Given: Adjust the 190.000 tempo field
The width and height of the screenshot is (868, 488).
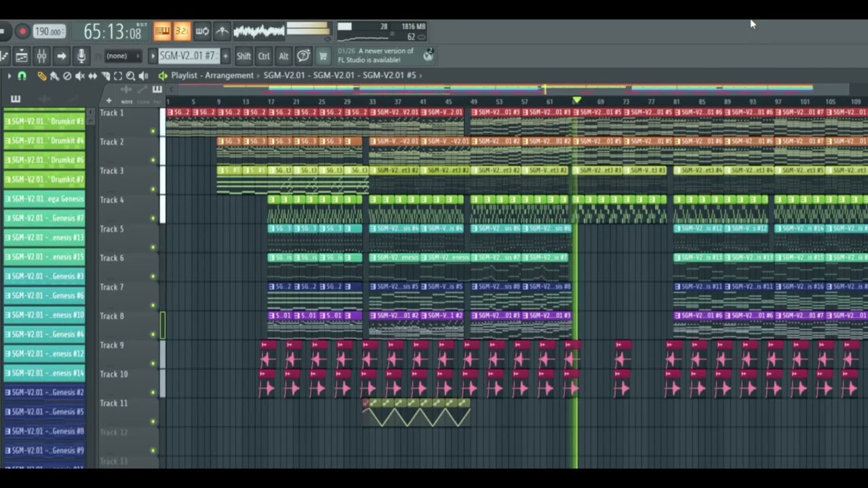Looking at the screenshot, I should [49, 31].
